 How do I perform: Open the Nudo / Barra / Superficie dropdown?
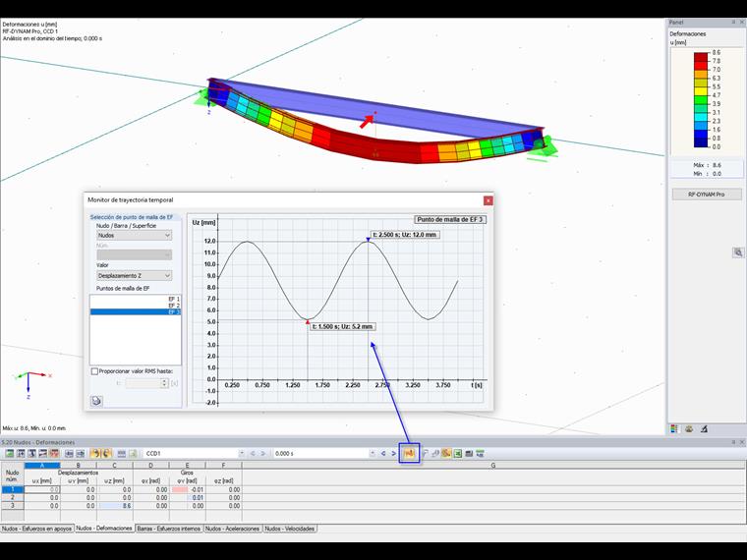point(134,235)
